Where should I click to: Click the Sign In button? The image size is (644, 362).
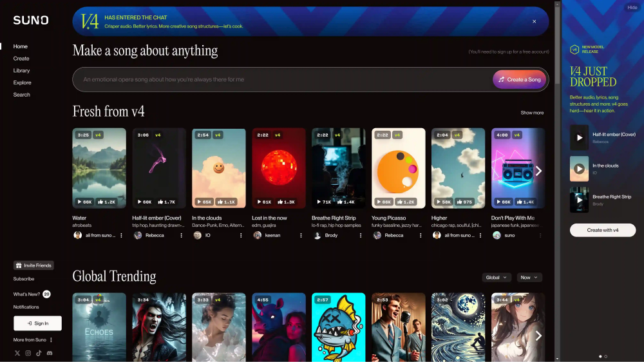point(37,323)
